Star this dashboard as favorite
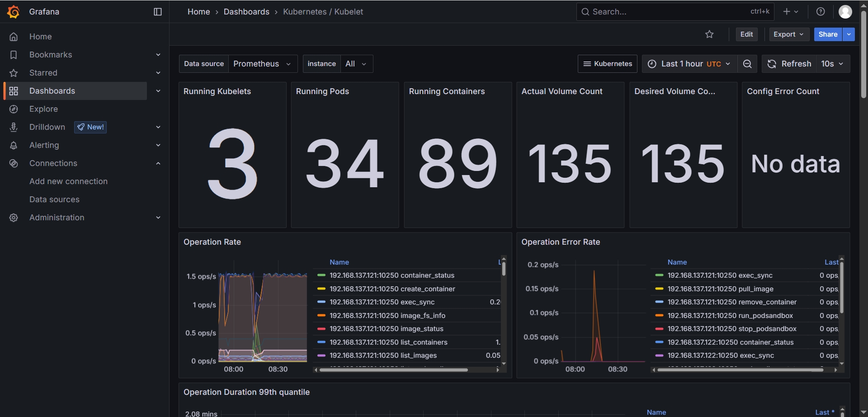Screen dimensions: 868x417 point(709,34)
